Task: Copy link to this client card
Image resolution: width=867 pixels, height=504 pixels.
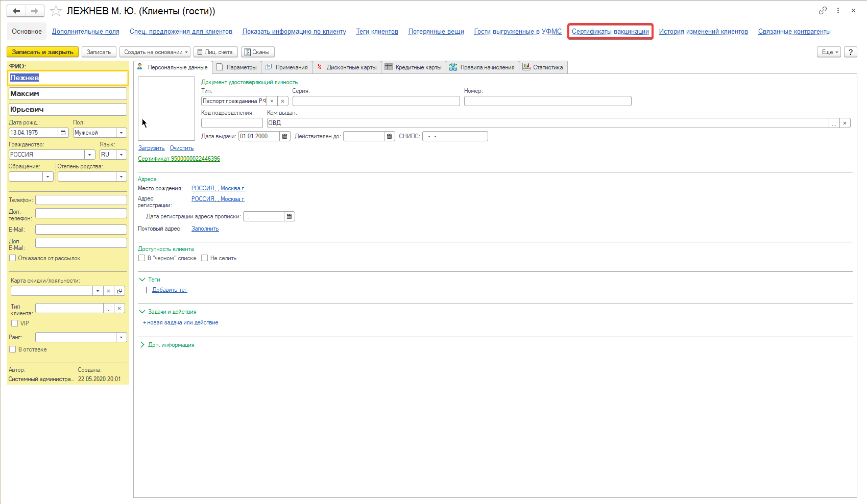Action: pyautogui.click(x=823, y=10)
